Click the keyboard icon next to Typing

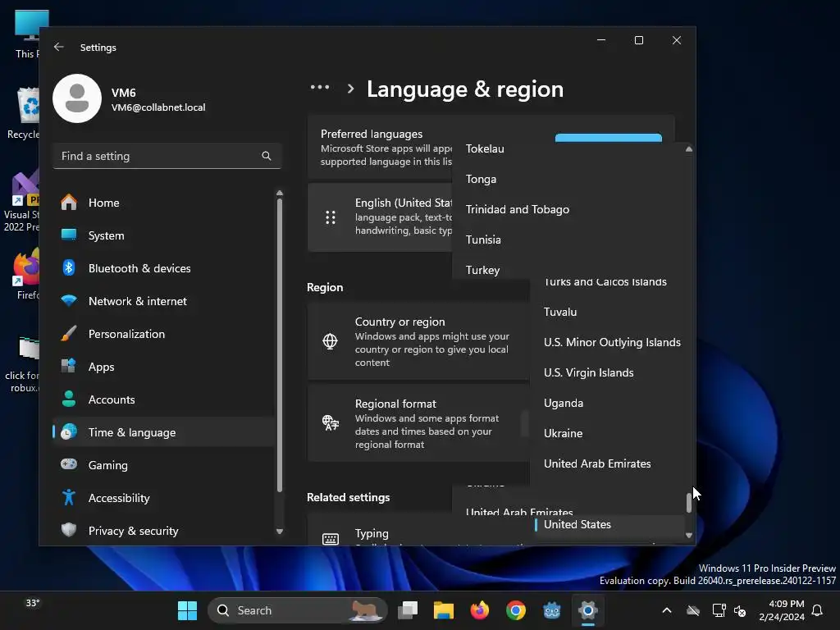coord(331,539)
